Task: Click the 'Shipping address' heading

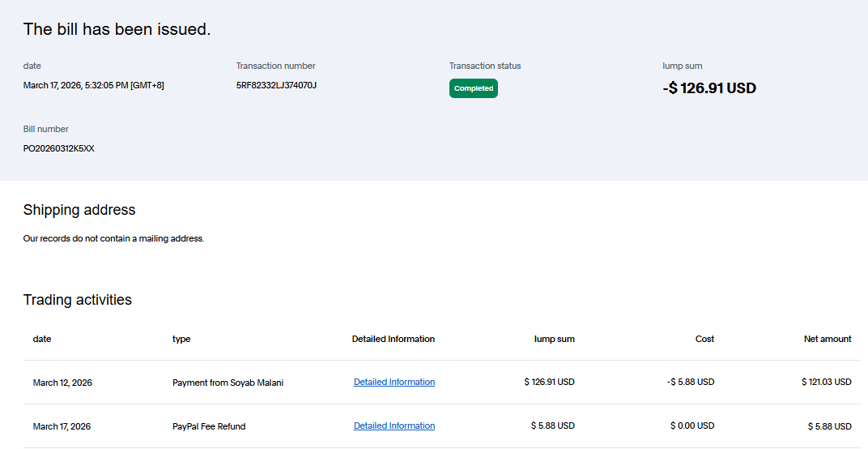Action: coord(79,210)
